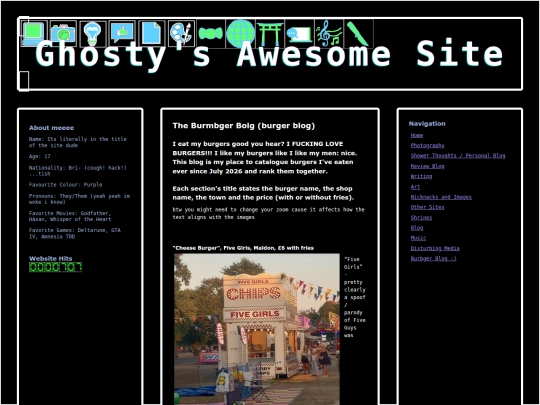This screenshot has height=405, width=540.
Task: Open the laptop chat blog icon
Action: 299,33
